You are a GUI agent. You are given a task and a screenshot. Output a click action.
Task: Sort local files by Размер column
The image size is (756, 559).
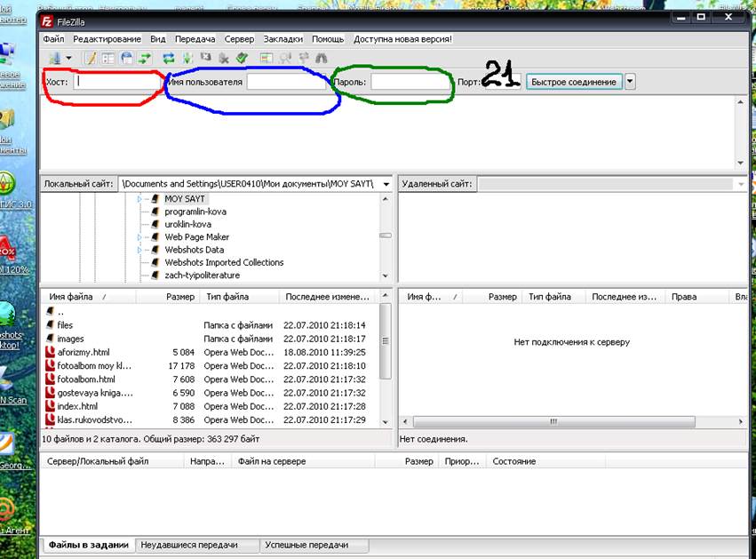(x=168, y=297)
